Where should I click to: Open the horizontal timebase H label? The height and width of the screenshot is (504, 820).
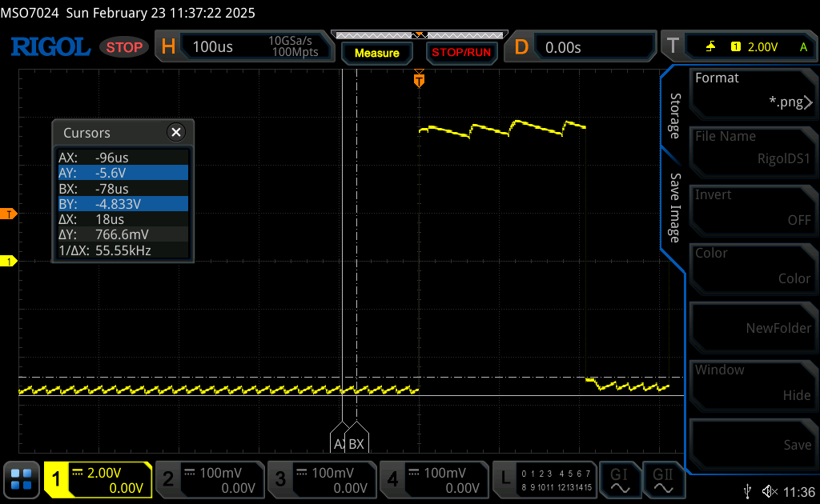pyautogui.click(x=168, y=47)
